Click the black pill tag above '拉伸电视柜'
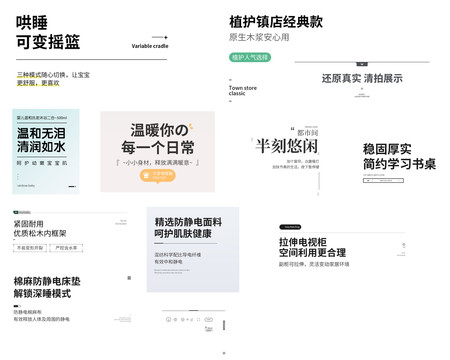Image resolution: width=450 pixels, height=360 pixels. click(x=290, y=227)
